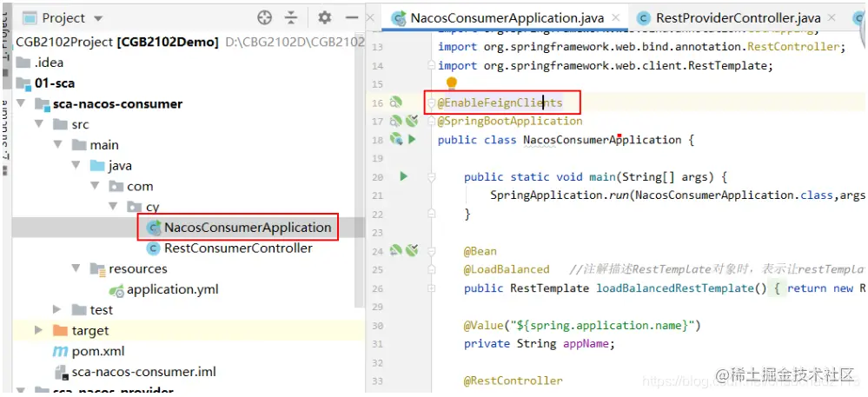Image resolution: width=868 pixels, height=397 pixels.
Task: Hide the Project panel with minimize dash
Action: (352, 17)
